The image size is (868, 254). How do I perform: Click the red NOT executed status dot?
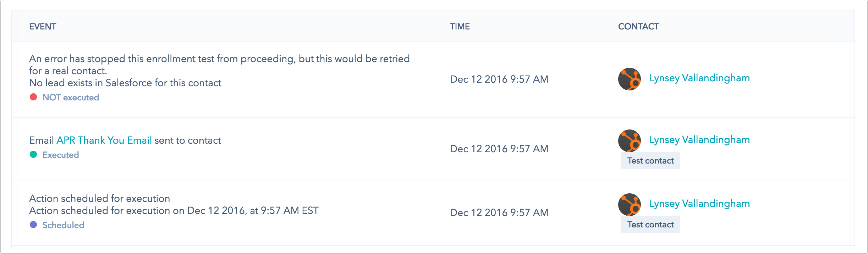pyautogui.click(x=33, y=97)
